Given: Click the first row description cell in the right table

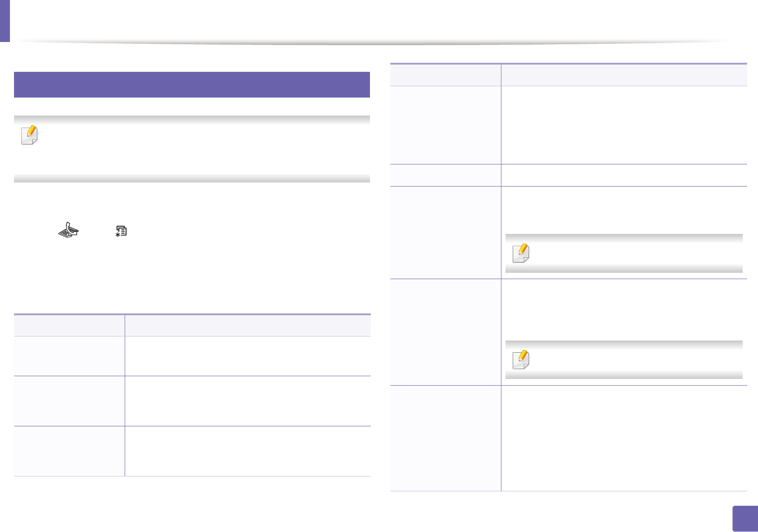Looking at the screenshot, I should 624,125.
